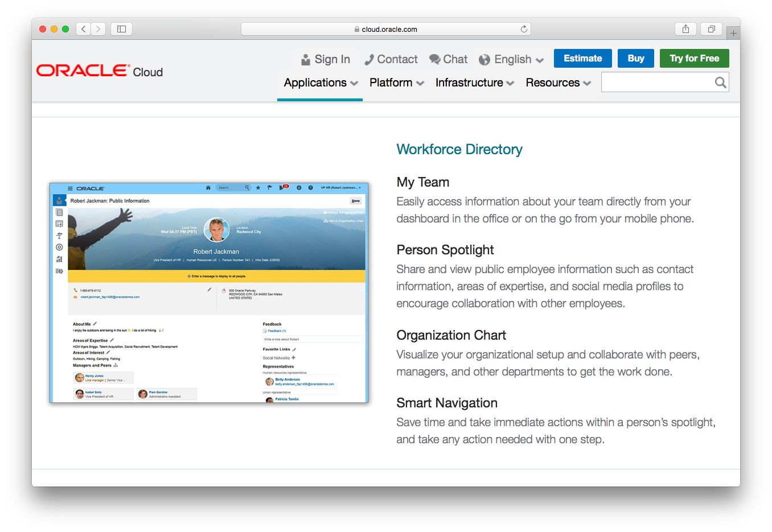Open the Resources menu
This screenshot has width=772, height=532.
click(553, 83)
